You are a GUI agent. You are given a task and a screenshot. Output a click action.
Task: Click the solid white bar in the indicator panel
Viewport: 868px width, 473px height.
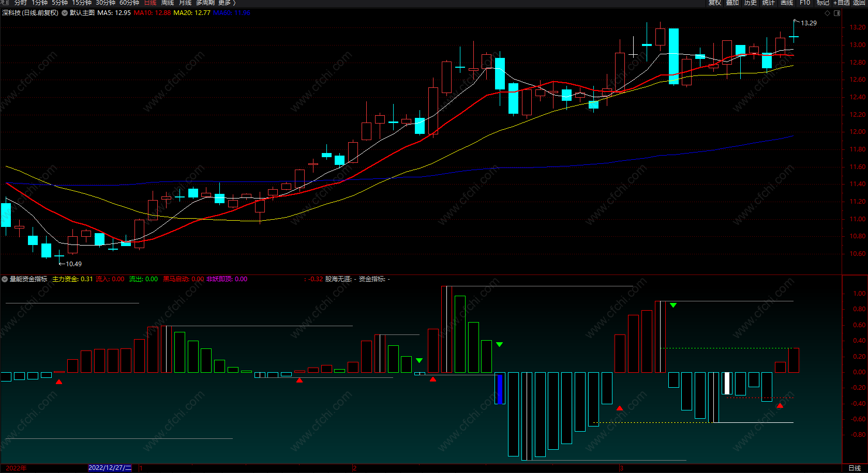click(727, 384)
